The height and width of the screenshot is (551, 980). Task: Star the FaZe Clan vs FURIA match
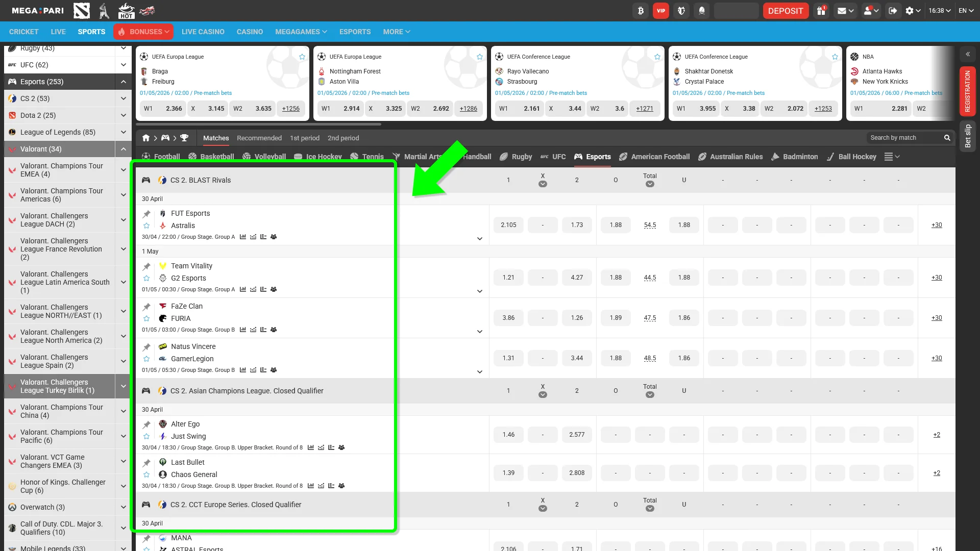tap(146, 318)
